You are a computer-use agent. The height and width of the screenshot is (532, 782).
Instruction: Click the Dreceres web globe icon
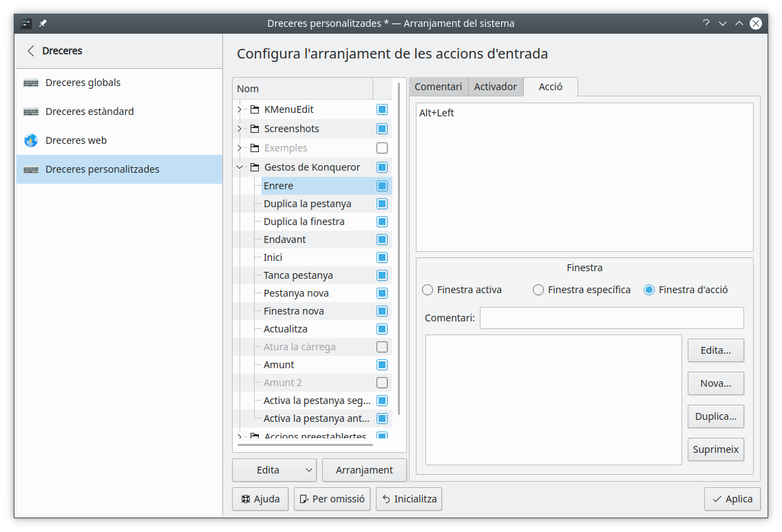pos(31,140)
